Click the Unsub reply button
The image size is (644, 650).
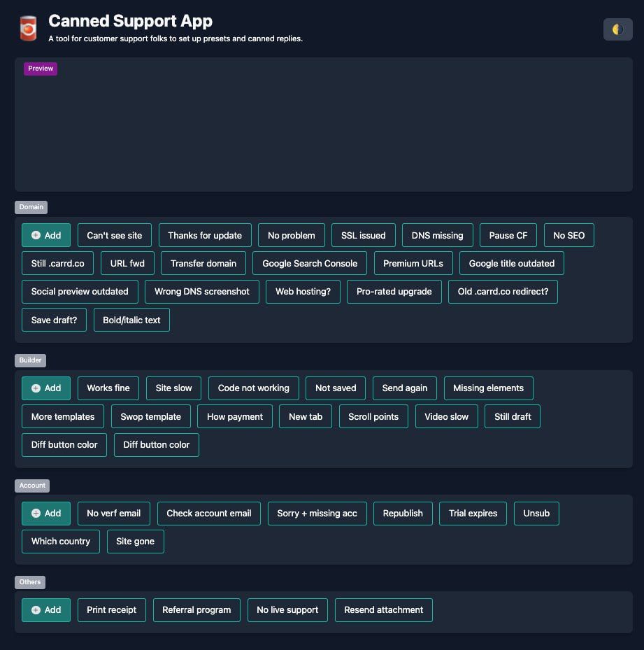536,513
